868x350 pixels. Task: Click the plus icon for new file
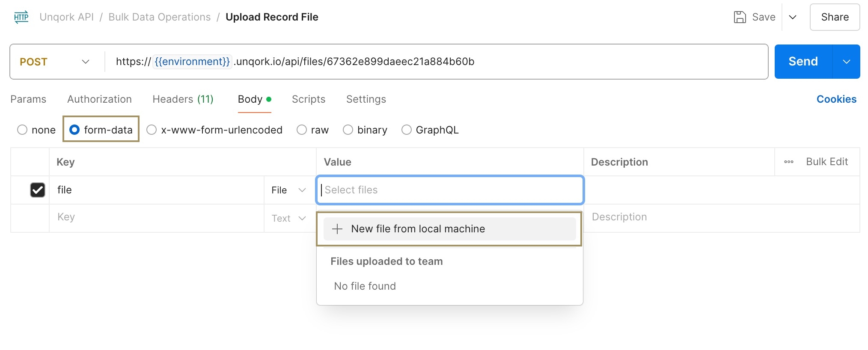337,229
